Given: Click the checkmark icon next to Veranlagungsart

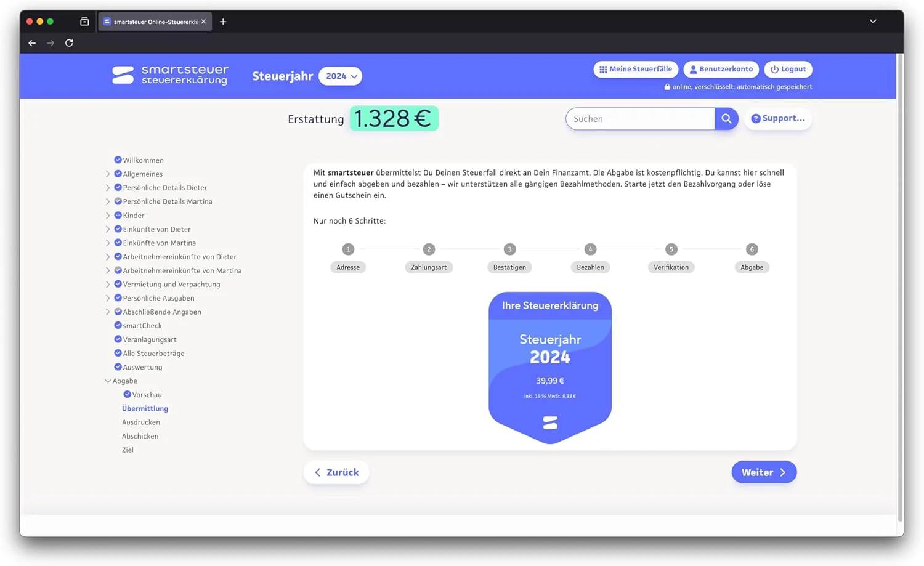Looking at the screenshot, I should click(x=118, y=339).
